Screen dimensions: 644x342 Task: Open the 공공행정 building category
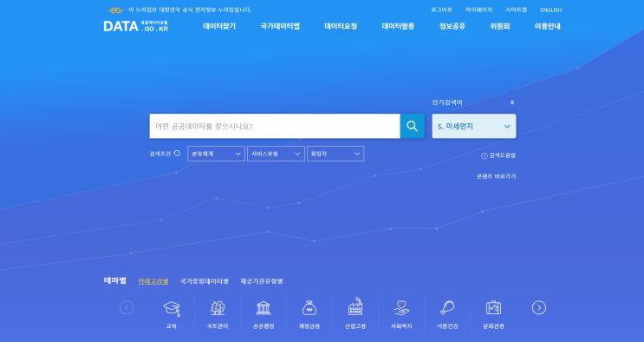[x=263, y=314]
